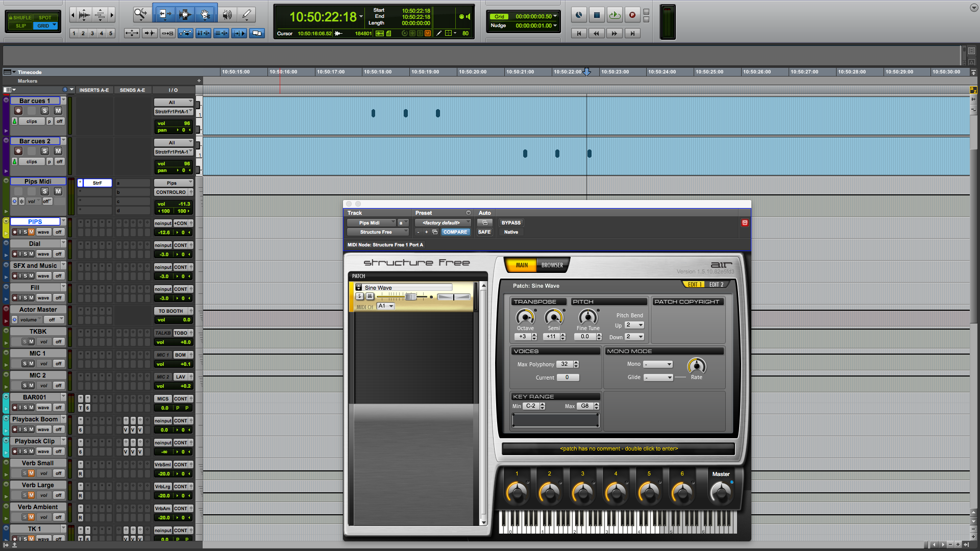Mute the Bar cues 1 track
The width and height of the screenshot is (980, 551).
click(58, 111)
